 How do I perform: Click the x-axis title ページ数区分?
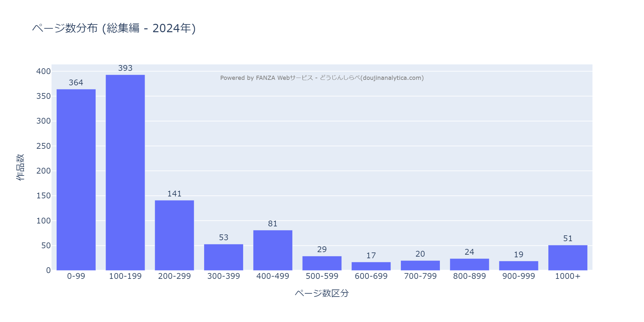click(322, 293)
